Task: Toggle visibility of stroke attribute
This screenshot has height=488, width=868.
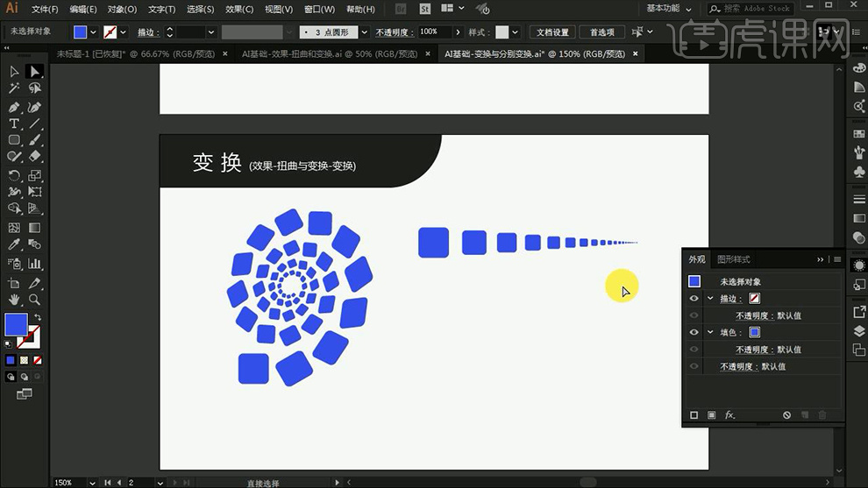Action: (x=694, y=298)
